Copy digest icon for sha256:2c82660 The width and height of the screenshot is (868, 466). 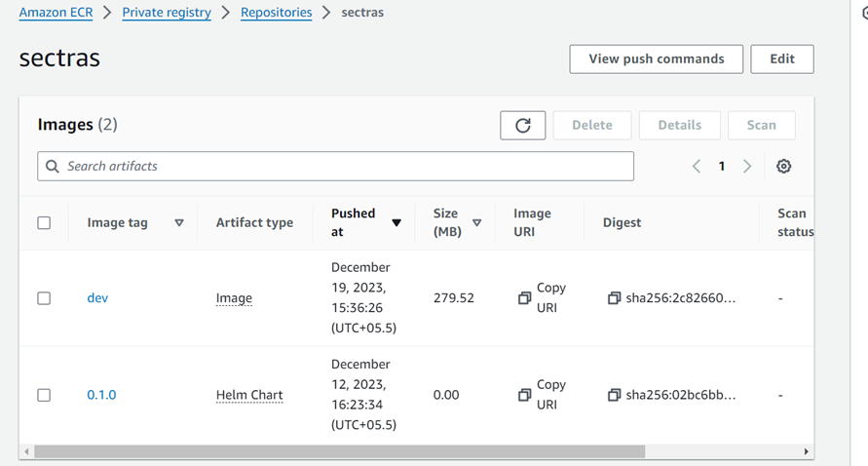click(614, 298)
